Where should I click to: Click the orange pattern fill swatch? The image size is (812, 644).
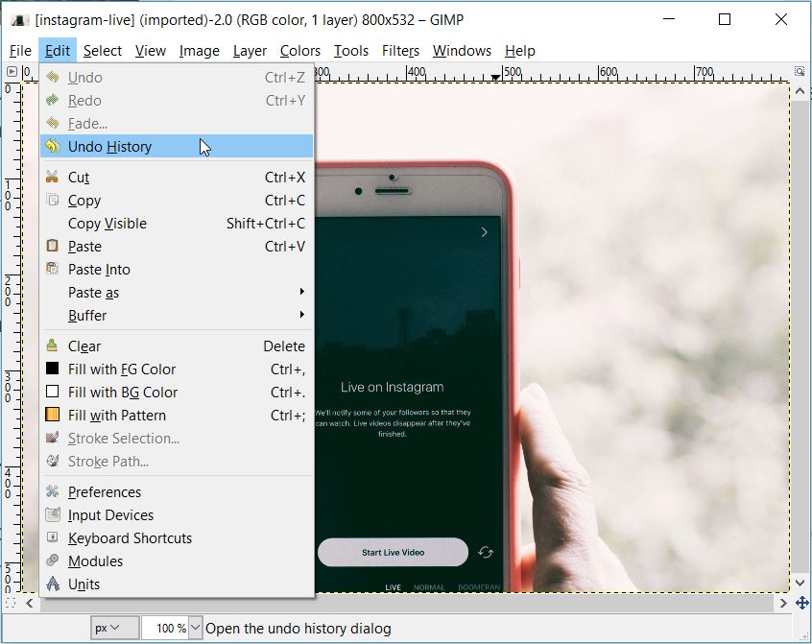(52, 415)
